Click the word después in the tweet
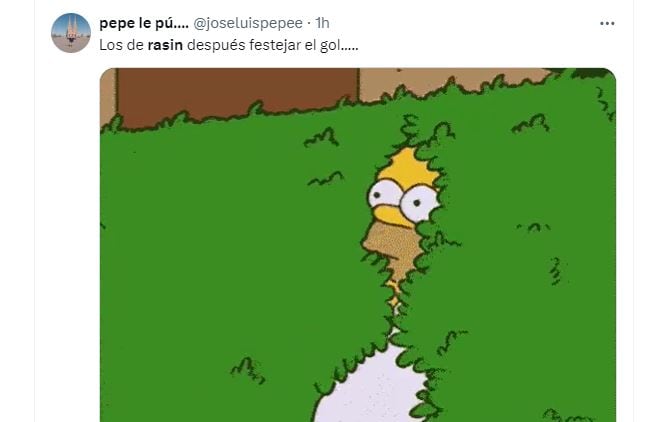This screenshot has width=656, height=422. point(216,45)
